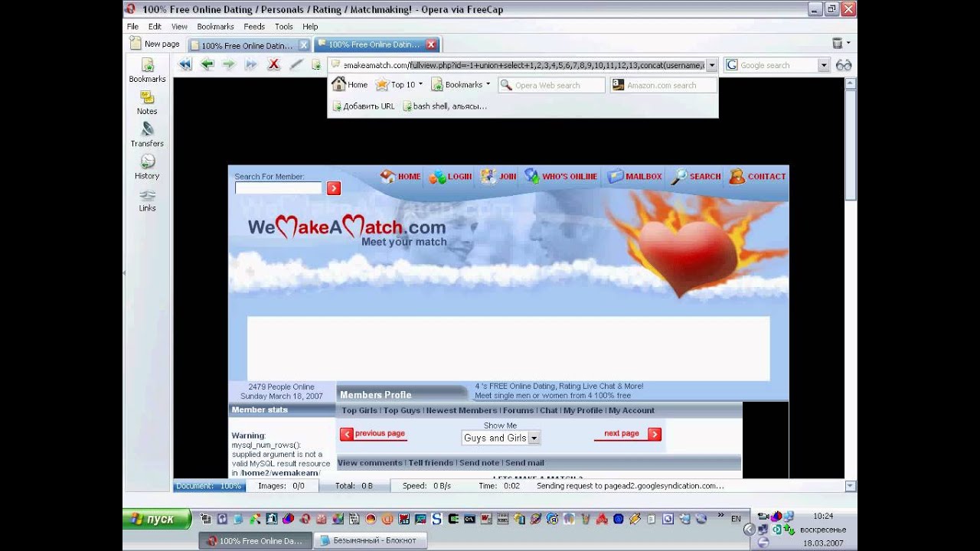
Task: Open WHO'S ONLINE navigation item
Action: [x=560, y=177]
